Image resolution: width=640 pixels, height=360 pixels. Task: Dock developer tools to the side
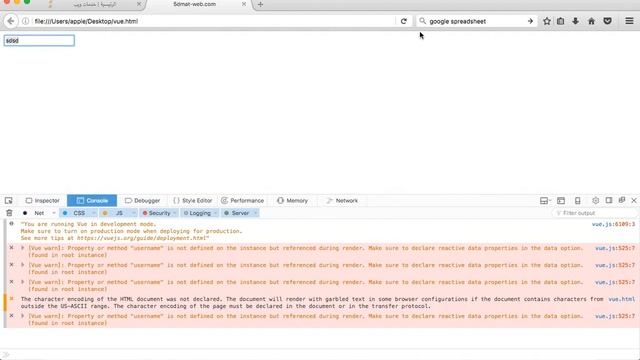(x=609, y=200)
